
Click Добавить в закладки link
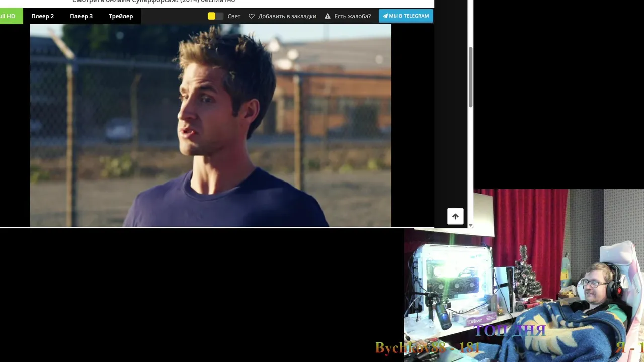pos(287,16)
